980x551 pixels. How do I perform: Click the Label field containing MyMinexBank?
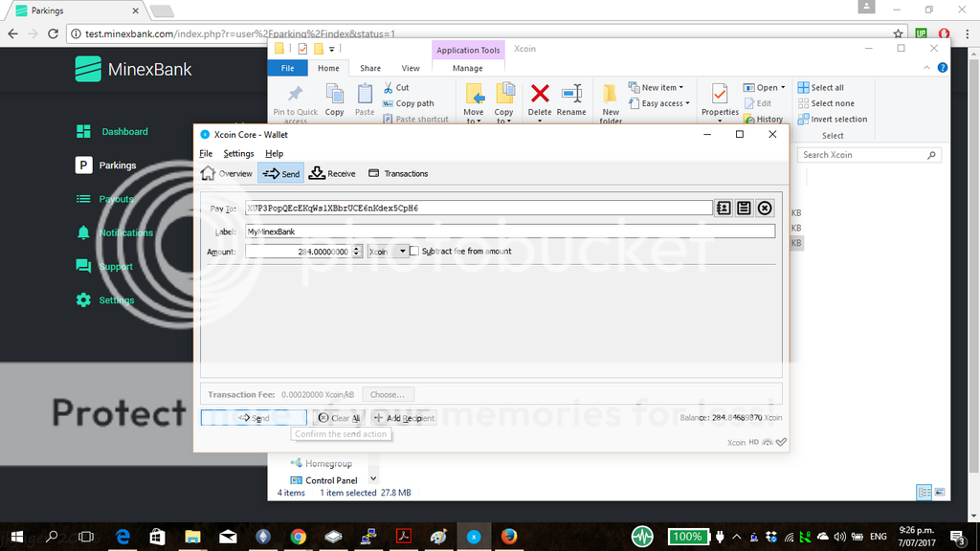(510, 231)
